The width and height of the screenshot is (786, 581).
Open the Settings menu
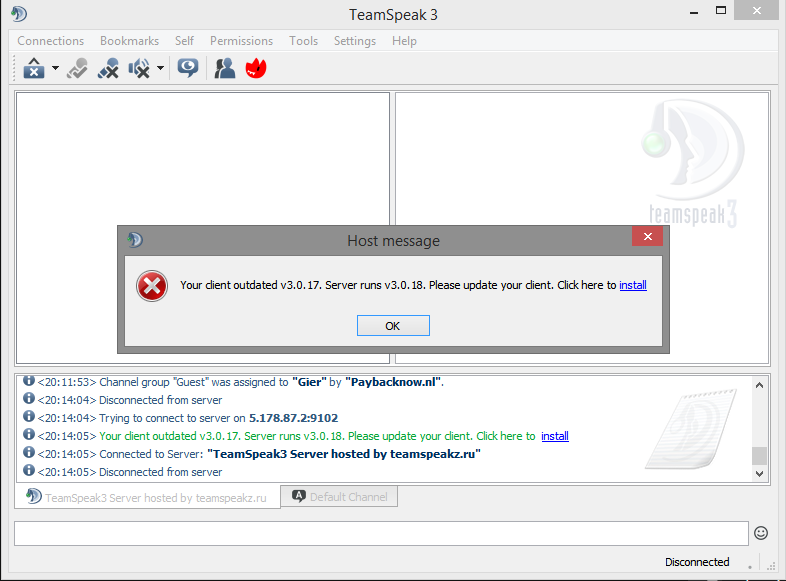point(355,41)
